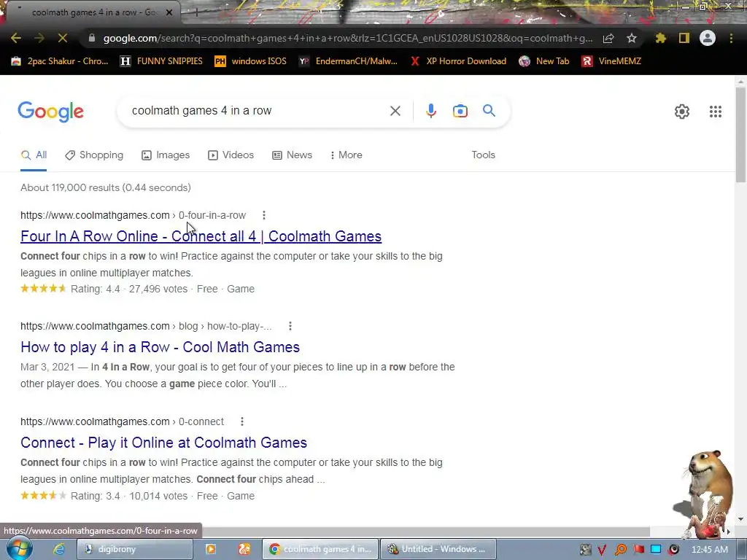
Task: Switch to the Videos tab
Action: click(x=231, y=155)
